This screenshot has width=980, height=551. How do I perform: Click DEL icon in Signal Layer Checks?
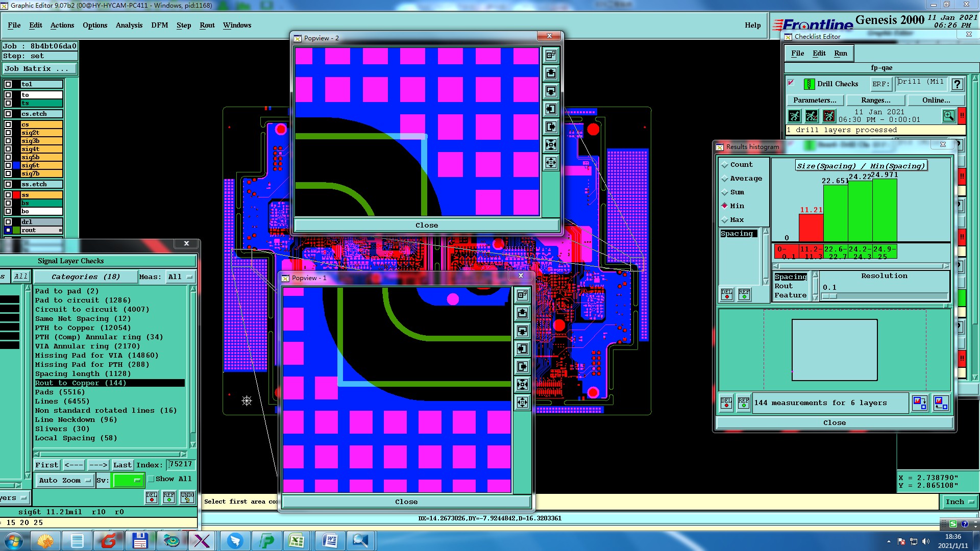click(x=152, y=497)
